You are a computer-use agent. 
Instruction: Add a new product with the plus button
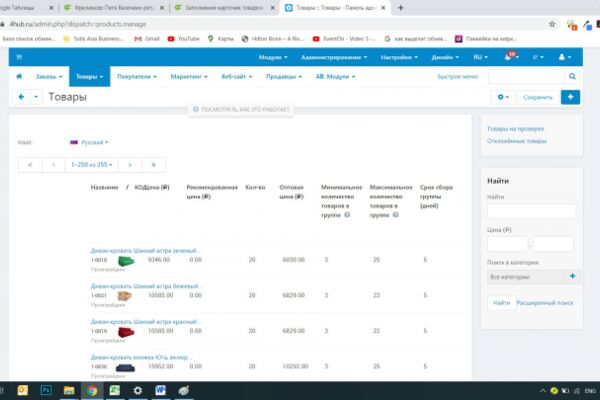coord(570,97)
